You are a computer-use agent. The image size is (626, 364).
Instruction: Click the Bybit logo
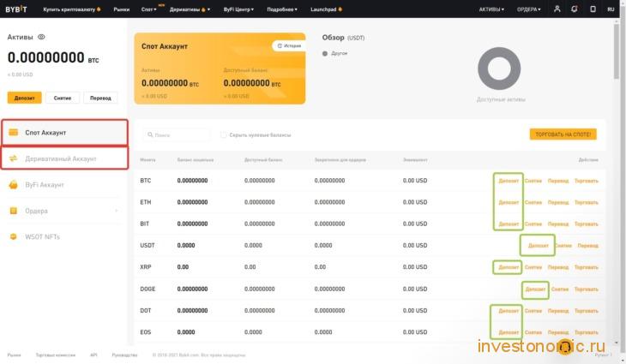pos(16,9)
